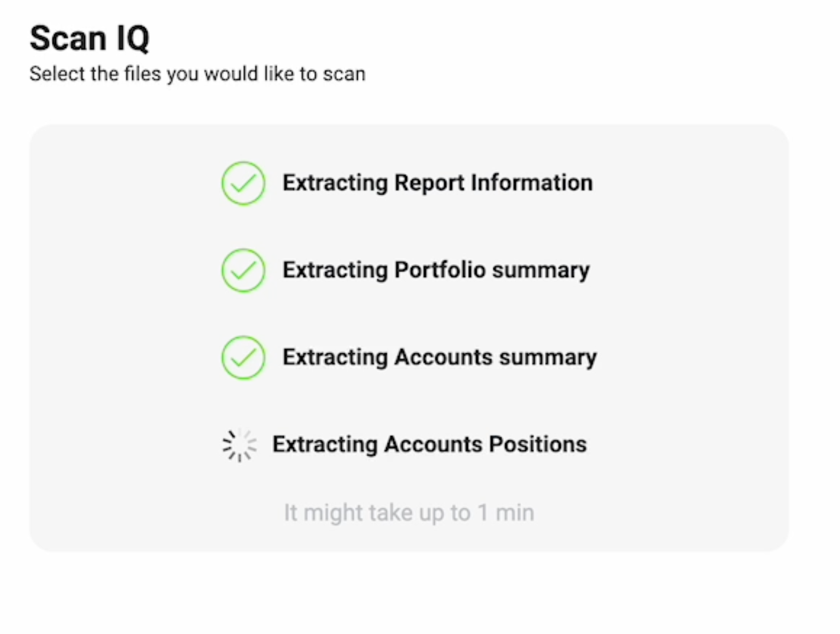
Task: Click the "Scan IQ" page heading
Action: point(89,39)
